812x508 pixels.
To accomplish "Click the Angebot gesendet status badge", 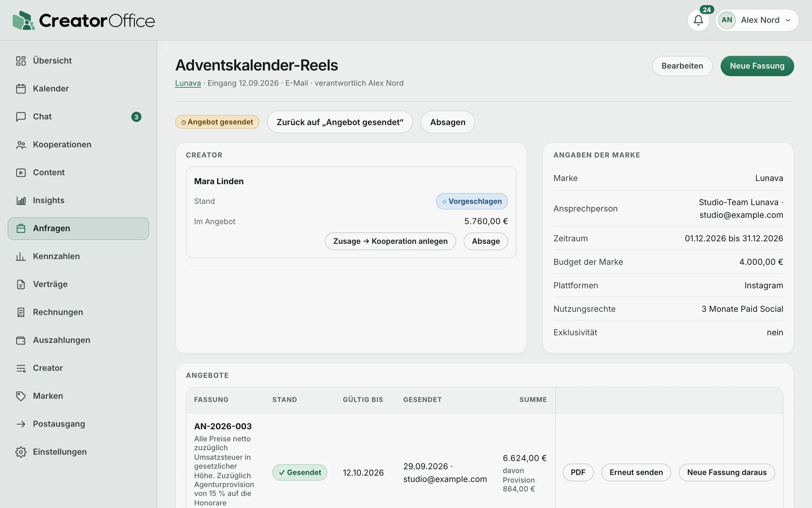I will (x=217, y=122).
